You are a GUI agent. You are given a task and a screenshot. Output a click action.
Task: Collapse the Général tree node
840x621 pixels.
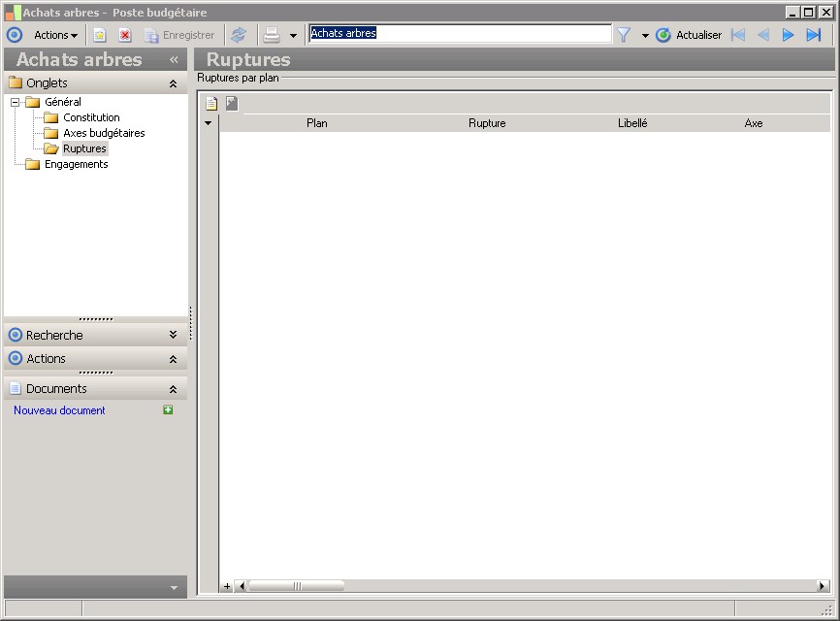click(15, 102)
